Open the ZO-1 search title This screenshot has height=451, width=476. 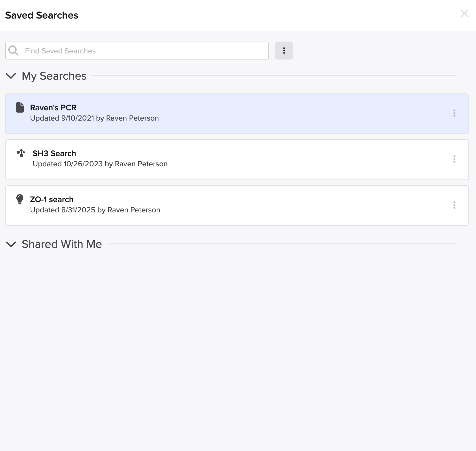(52, 200)
